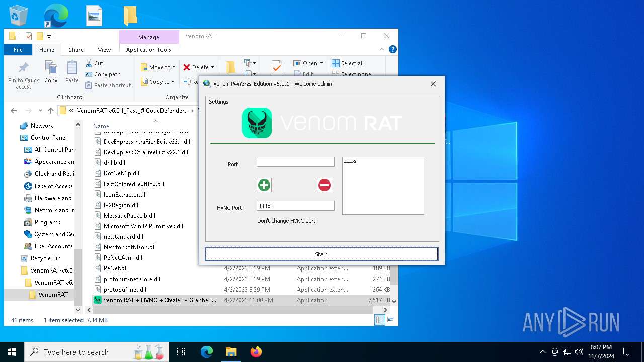
Task: Select VenomRAT folder in navigation tree
Action: (53, 295)
